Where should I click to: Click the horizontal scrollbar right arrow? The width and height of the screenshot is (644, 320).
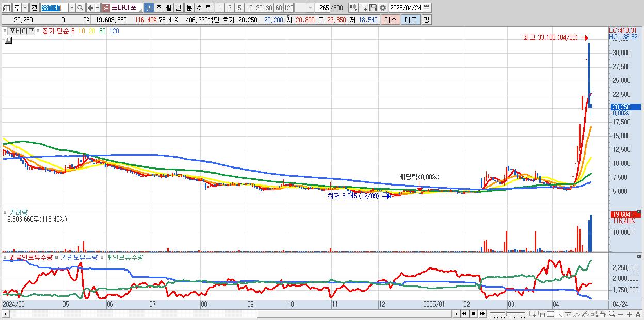[456, 314]
